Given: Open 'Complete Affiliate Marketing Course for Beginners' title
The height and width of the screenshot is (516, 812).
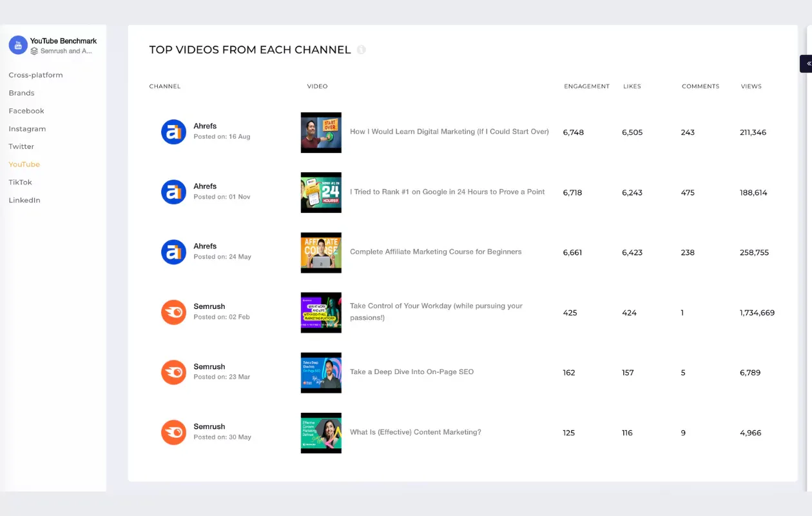Looking at the screenshot, I should [x=436, y=252].
